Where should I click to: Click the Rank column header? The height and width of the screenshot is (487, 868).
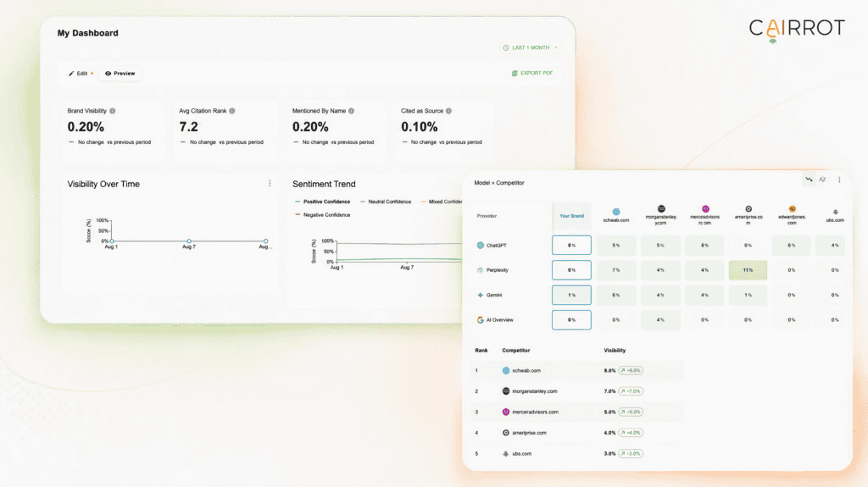click(x=481, y=351)
